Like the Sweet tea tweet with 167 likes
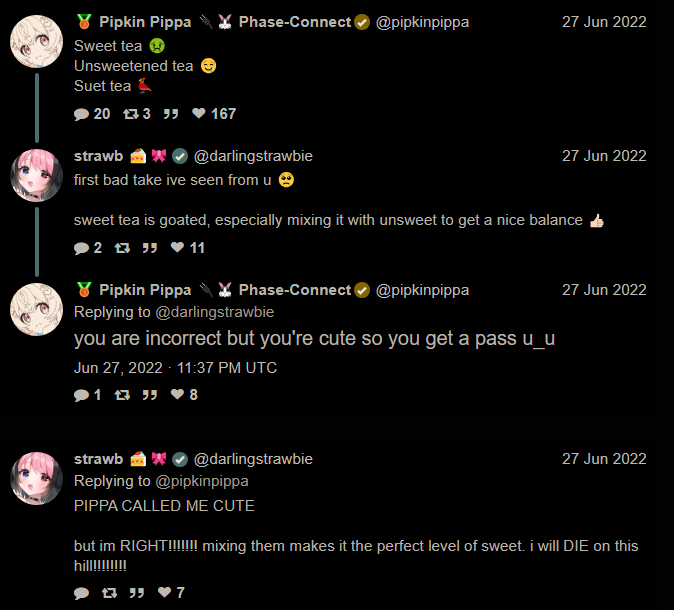674x610 pixels. click(x=199, y=113)
